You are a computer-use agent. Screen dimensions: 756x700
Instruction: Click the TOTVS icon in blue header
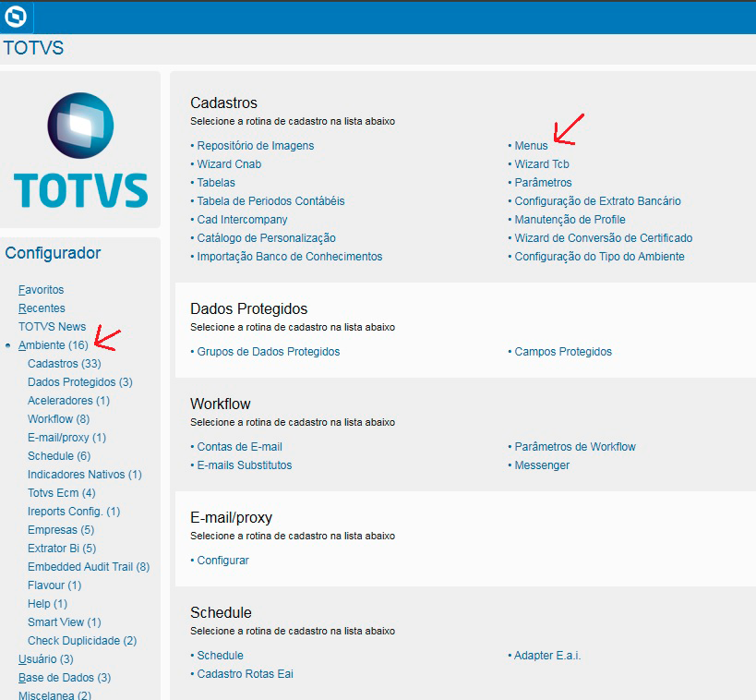tap(17, 18)
